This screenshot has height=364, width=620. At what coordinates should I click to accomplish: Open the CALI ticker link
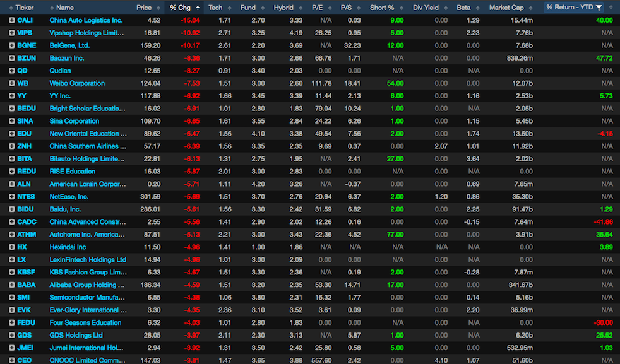(x=25, y=20)
